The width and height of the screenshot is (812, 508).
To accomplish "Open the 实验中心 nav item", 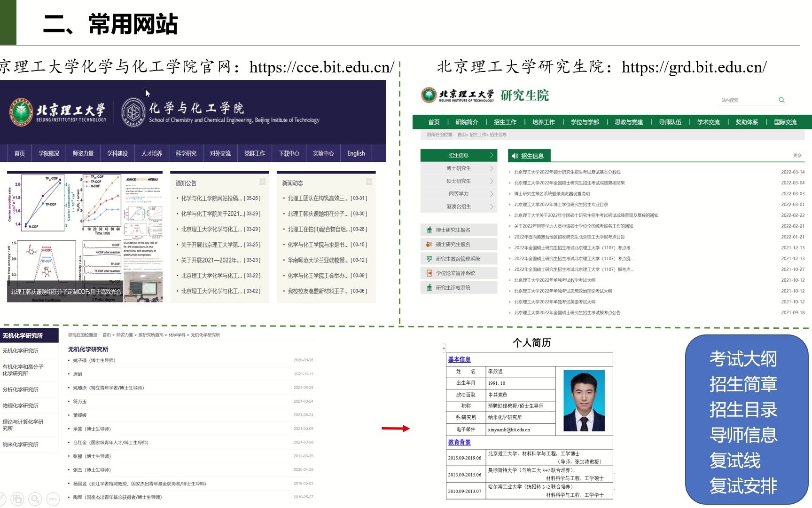I will pyautogui.click(x=323, y=153).
